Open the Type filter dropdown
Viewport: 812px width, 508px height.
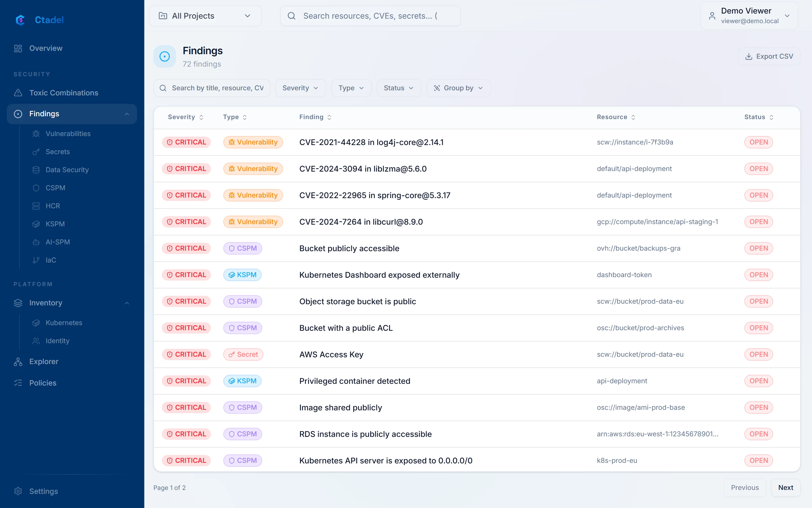click(x=351, y=88)
